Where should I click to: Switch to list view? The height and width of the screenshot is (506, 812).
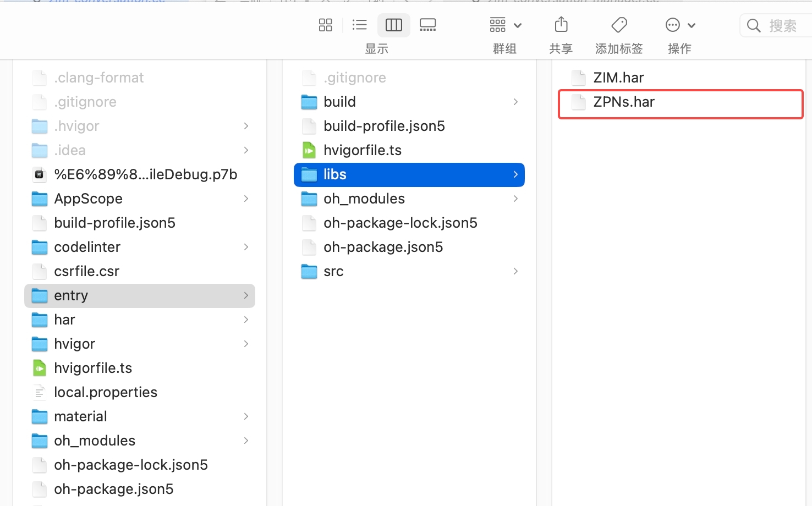pos(360,25)
